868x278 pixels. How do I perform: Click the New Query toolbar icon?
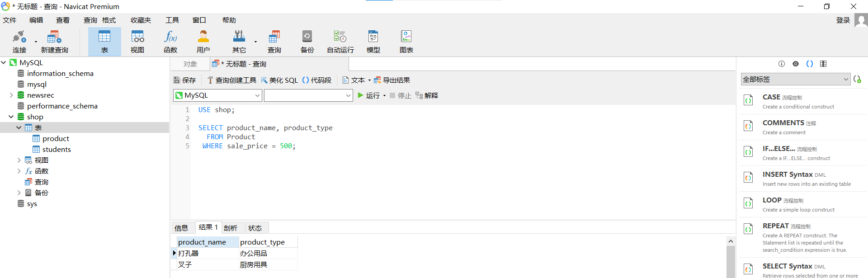pyautogui.click(x=54, y=41)
